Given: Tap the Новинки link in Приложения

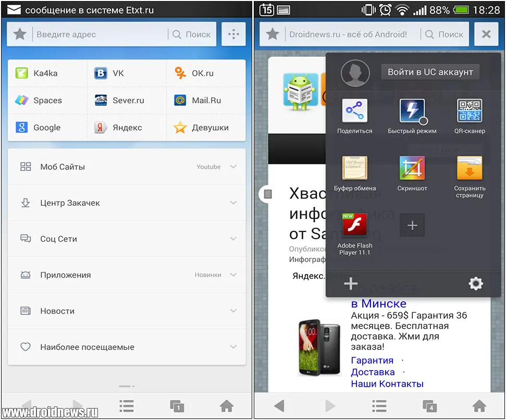Looking at the screenshot, I should pos(208,275).
